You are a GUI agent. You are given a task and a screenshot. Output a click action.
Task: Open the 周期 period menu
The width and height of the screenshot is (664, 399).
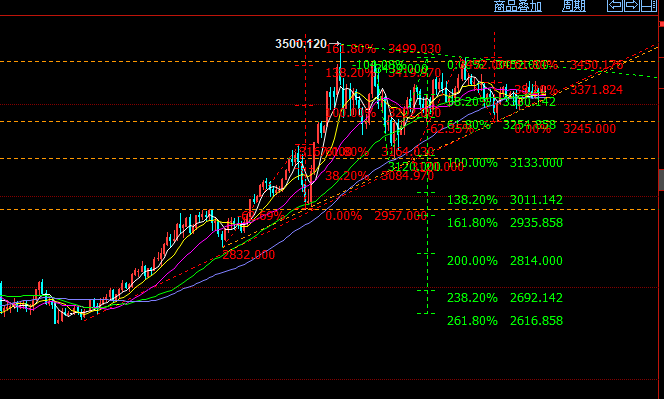coord(574,6)
